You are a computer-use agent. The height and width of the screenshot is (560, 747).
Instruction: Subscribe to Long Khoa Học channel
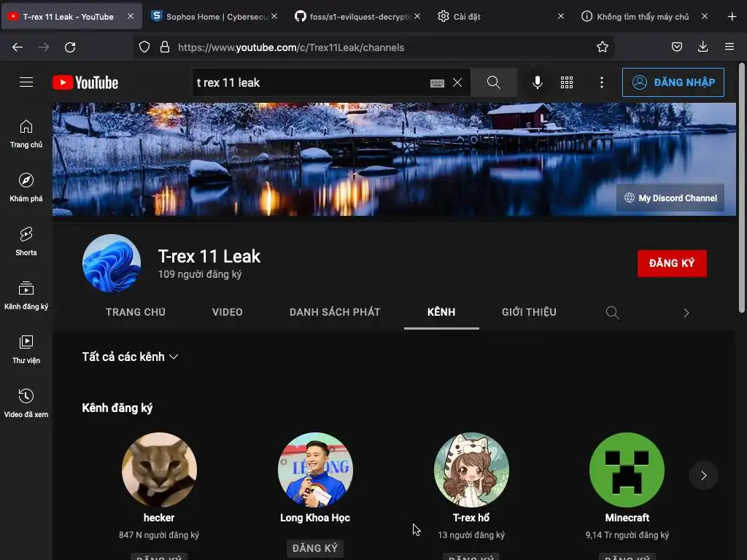point(315,548)
